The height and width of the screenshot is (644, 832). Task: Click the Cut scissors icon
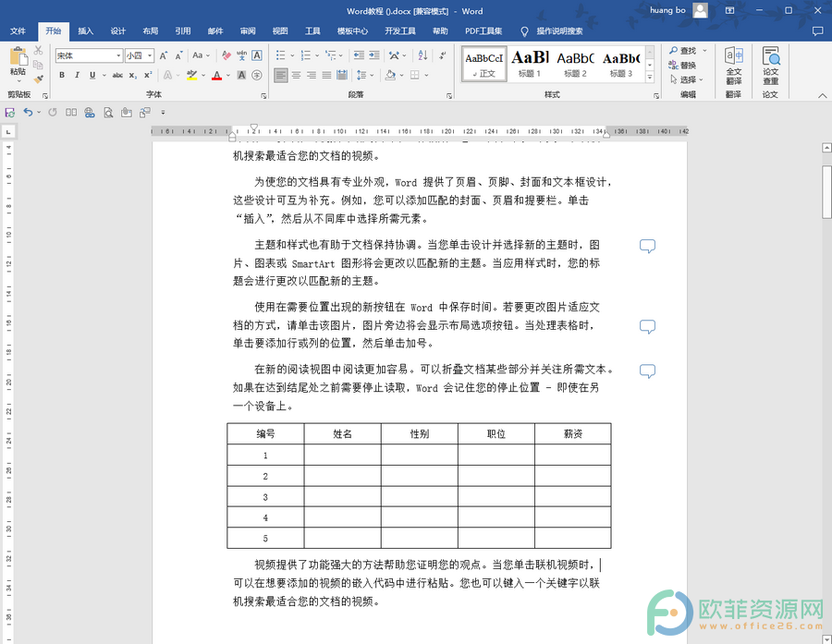[x=38, y=51]
